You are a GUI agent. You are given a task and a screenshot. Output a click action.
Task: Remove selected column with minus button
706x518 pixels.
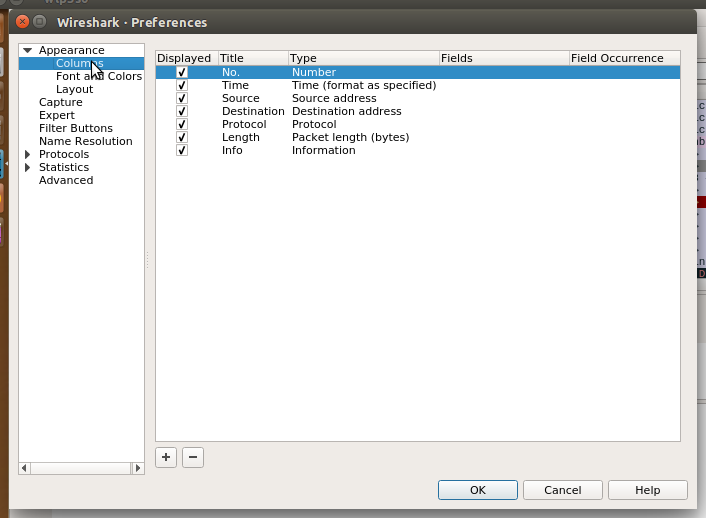tap(193, 457)
